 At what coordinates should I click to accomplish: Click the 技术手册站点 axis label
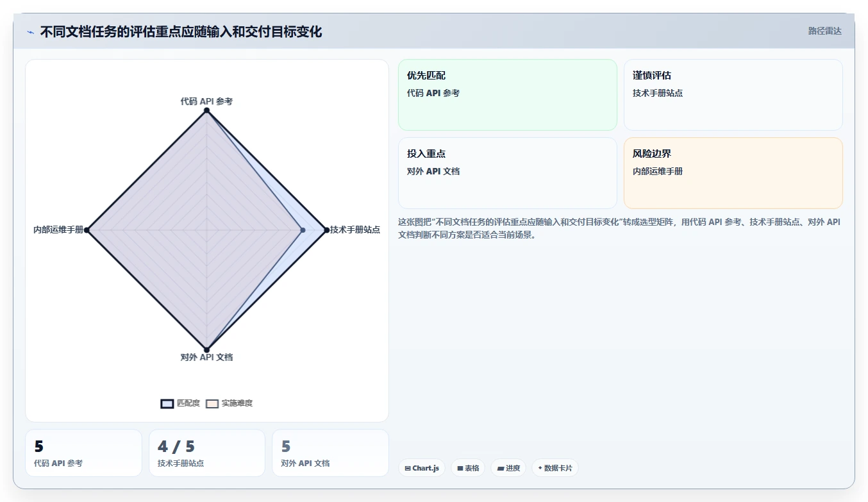click(x=355, y=230)
